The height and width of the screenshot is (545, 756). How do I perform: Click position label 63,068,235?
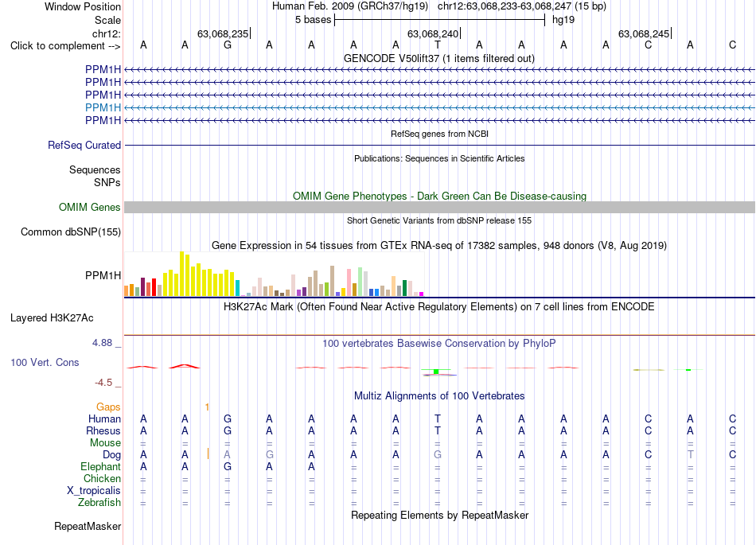pyautogui.click(x=223, y=33)
